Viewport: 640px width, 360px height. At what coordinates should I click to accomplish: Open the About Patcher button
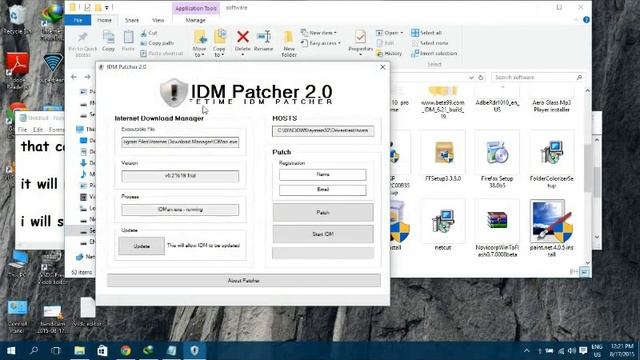pyautogui.click(x=244, y=280)
